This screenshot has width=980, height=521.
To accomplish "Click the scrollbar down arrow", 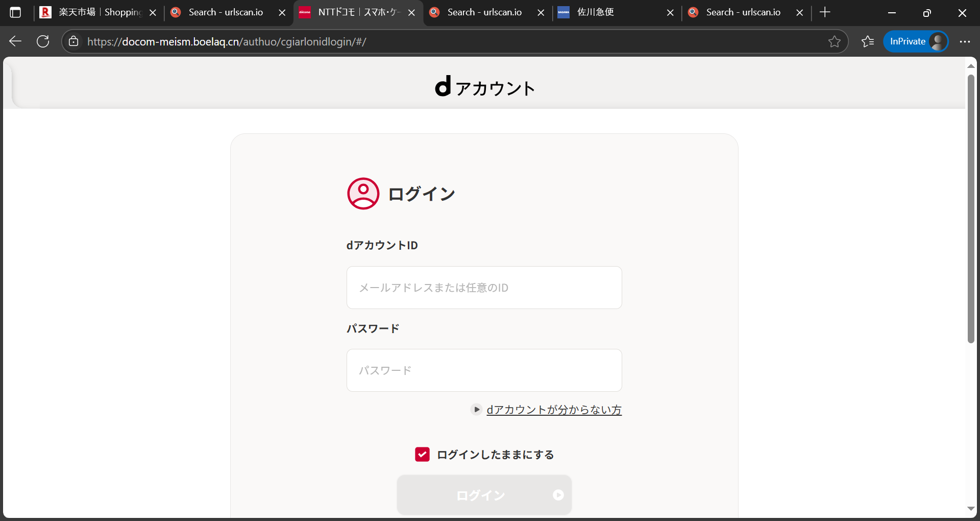I will coord(971,509).
